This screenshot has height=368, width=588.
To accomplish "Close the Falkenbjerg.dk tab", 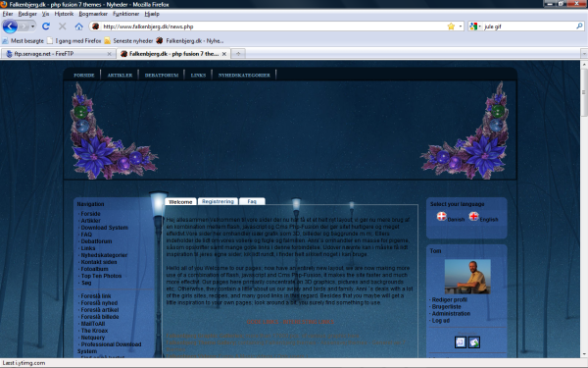I will click(x=223, y=54).
